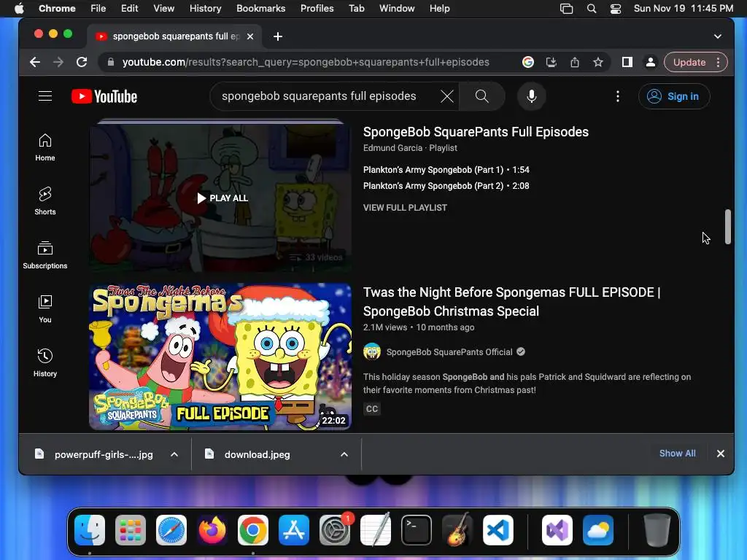Open the View menu
The height and width of the screenshot is (560, 747).
[163, 8]
